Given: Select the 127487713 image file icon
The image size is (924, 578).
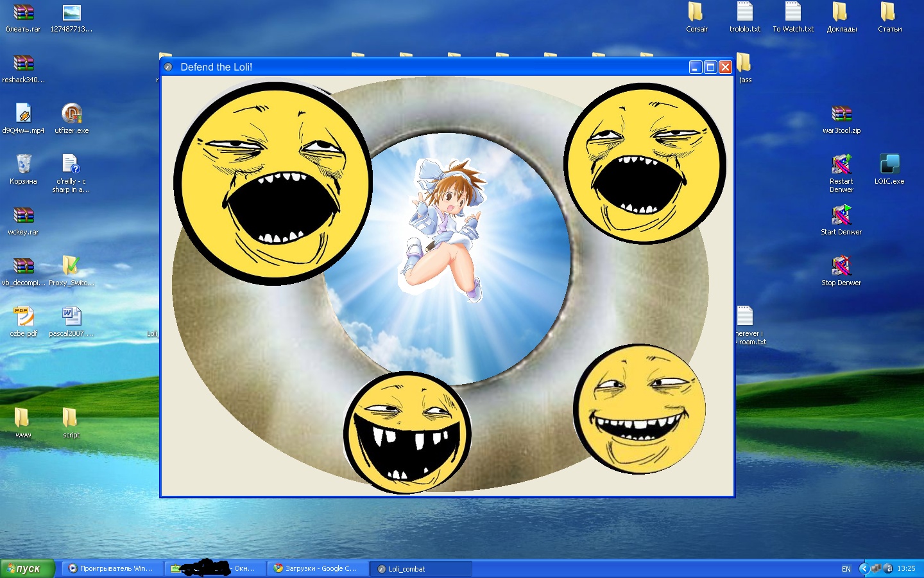Looking at the screenshot, I should 71,18.
